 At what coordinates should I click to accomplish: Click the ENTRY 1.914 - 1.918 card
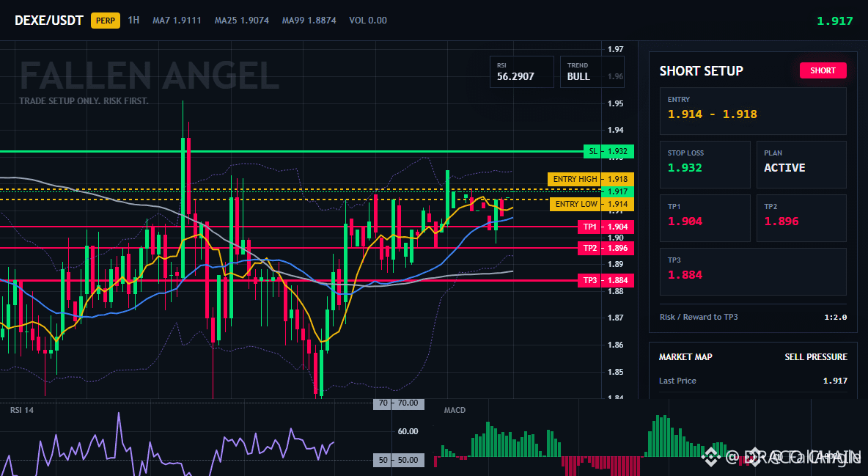click(x=753, y=111)
